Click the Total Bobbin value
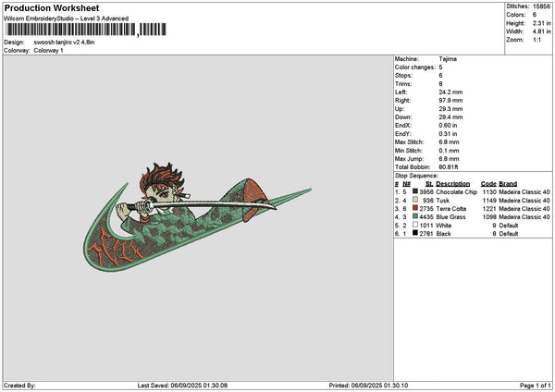This screenshot has width=555, height=392. (x=449, y=167)
